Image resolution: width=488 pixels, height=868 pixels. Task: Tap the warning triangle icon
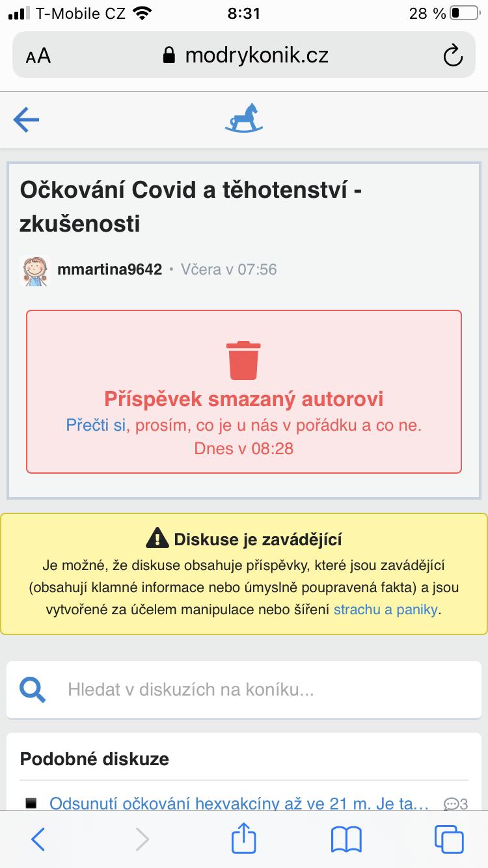(157, 539)
